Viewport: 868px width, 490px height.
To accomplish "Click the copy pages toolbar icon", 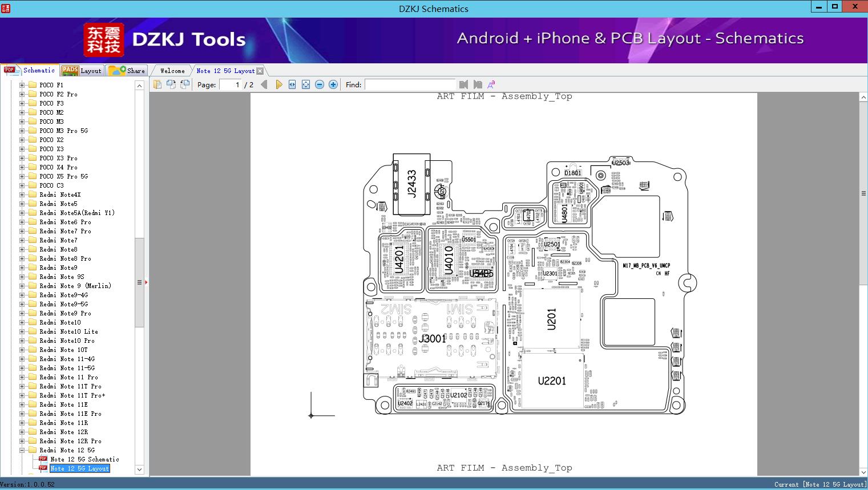I will 158,84.
